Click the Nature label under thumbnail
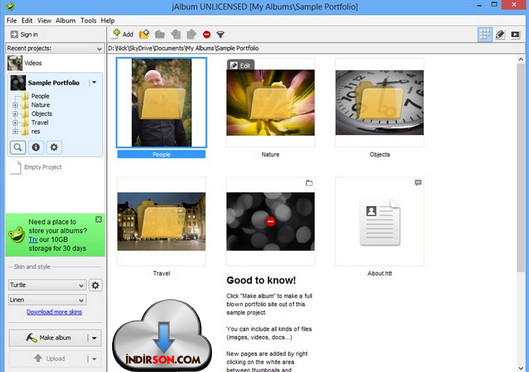The height and width of the screenshot is (372, 529). coord(270,154)
